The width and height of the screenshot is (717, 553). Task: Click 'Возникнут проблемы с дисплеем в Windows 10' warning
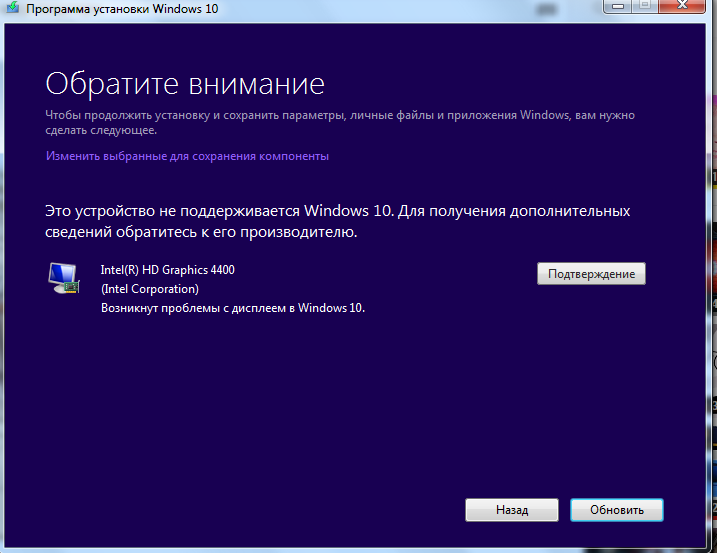(233, 308)
